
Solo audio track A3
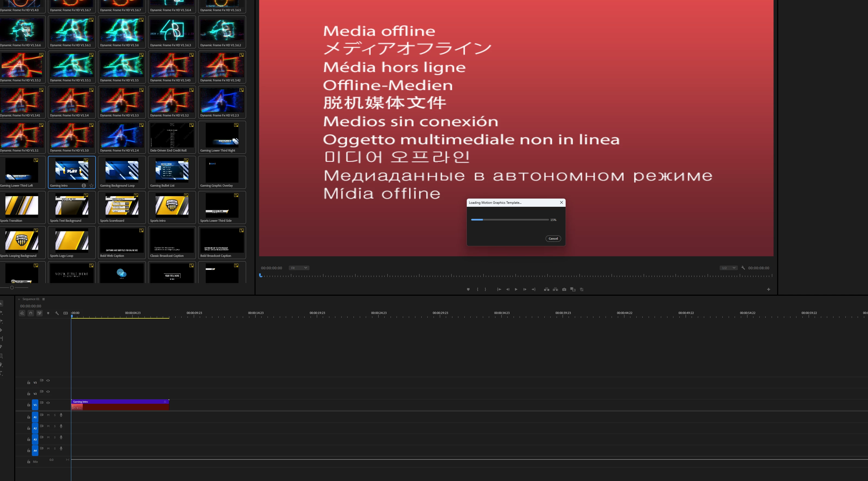coord(55,437)
